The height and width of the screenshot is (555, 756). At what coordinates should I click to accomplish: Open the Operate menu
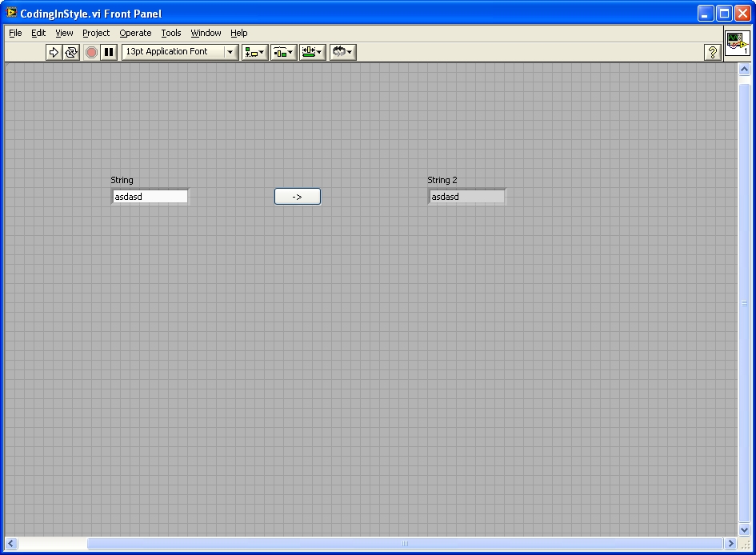click(135, 33)
